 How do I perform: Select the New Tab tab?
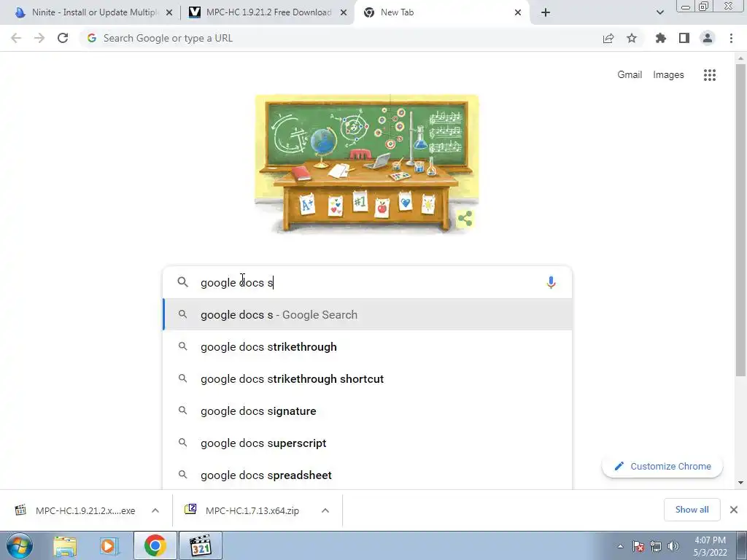[441, 12]
